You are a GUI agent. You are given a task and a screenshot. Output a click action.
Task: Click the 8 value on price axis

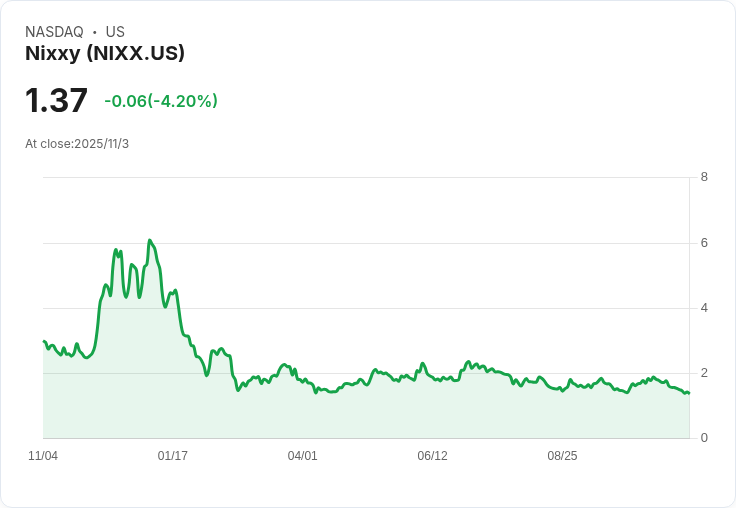click(704, 177)
